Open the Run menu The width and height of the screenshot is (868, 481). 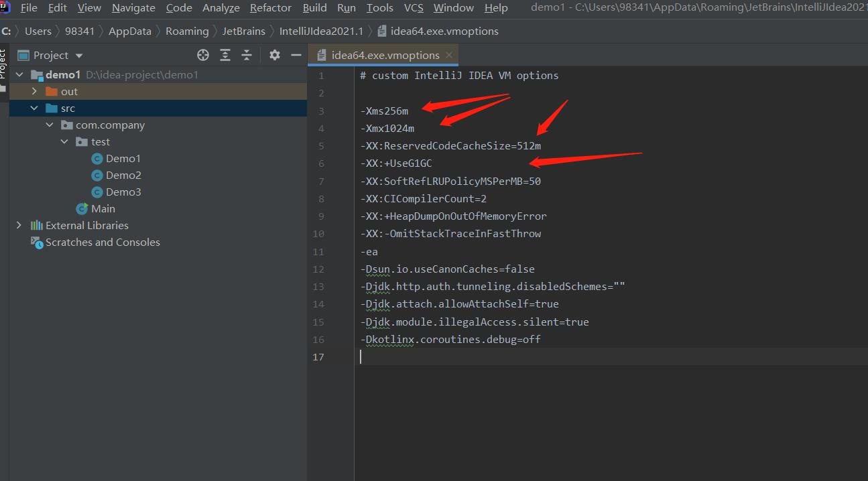[x=347, y=8]
